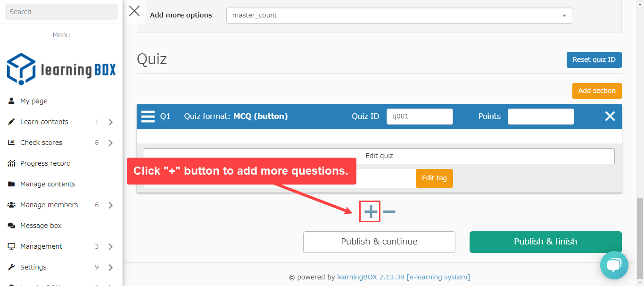The image size is (644, 286).
Task: Click the Q1 hamburger drag handle icon
Action: [x=148, y=117]
